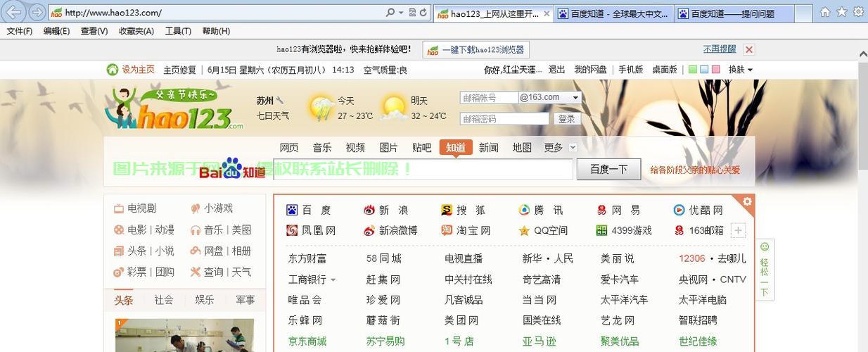Open the 工具(T) menu
868x352 pixels.
tap(178, 31)
